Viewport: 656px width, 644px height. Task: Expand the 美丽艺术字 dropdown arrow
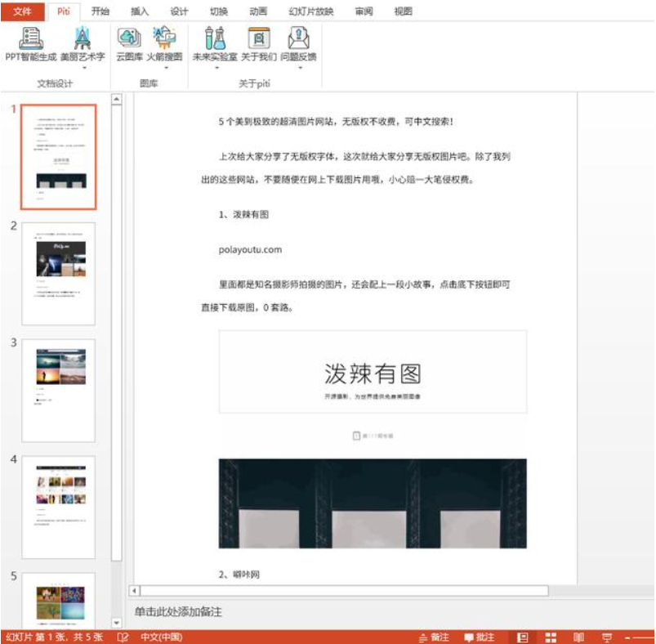[x=84, y=67]
